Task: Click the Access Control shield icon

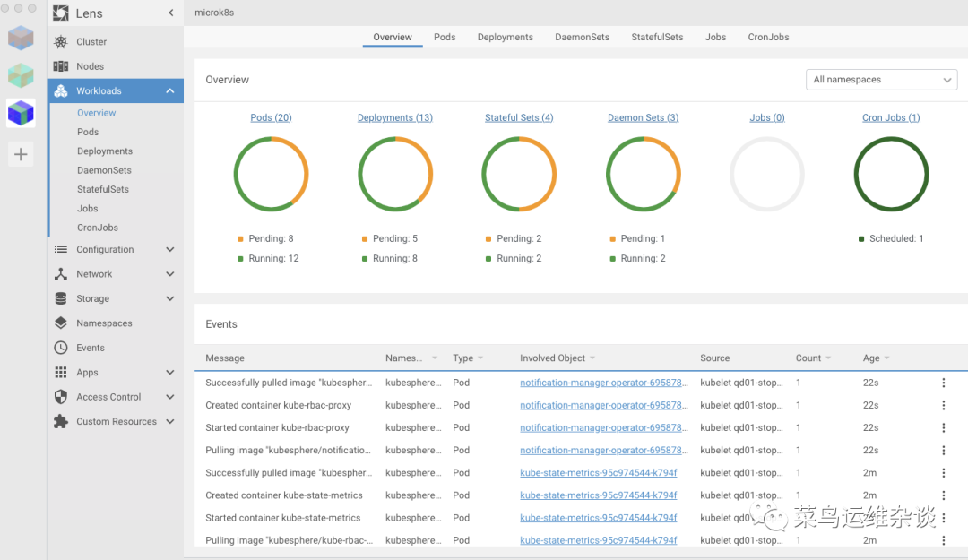Action: click(x=61, y=397)
